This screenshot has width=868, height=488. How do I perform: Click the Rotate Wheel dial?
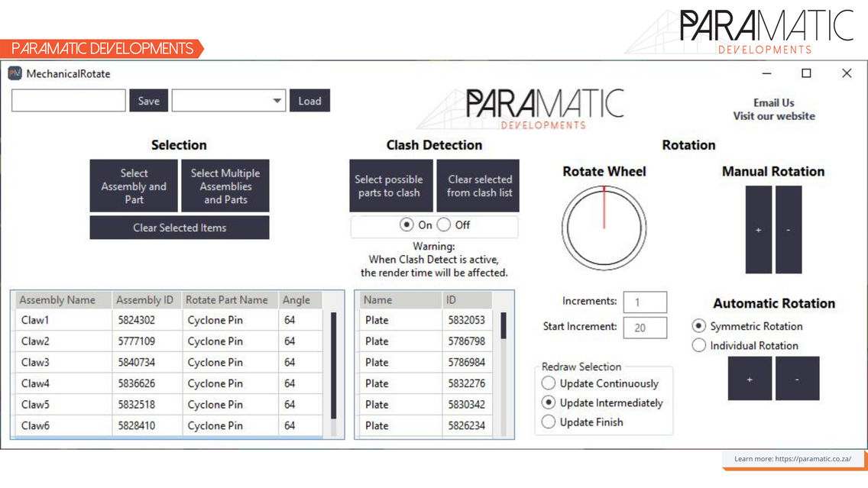[604, 228]
